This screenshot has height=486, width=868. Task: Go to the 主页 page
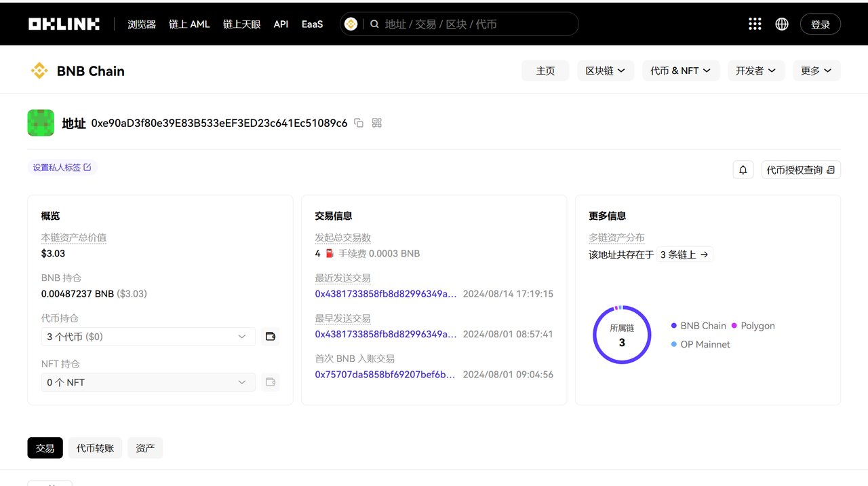[545, 71]
